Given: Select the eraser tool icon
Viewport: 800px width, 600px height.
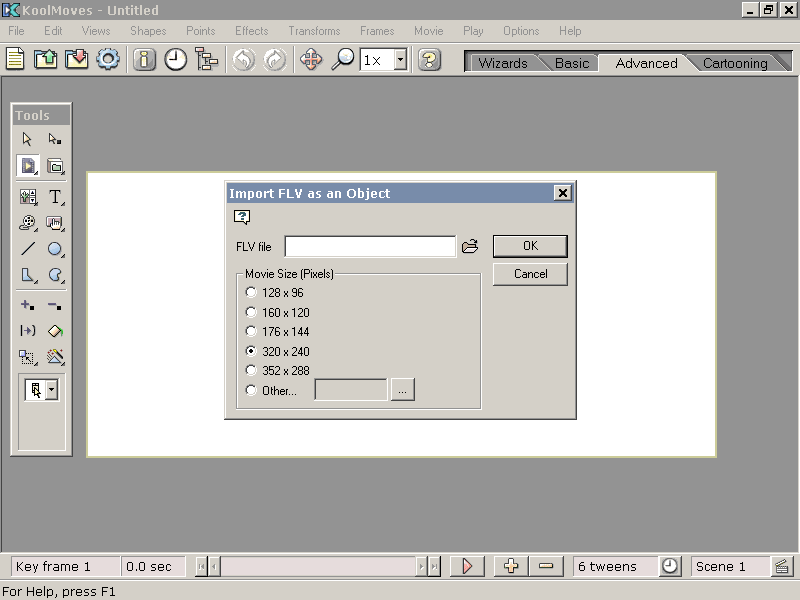Looking at the screenshot, I should [55, 331].
